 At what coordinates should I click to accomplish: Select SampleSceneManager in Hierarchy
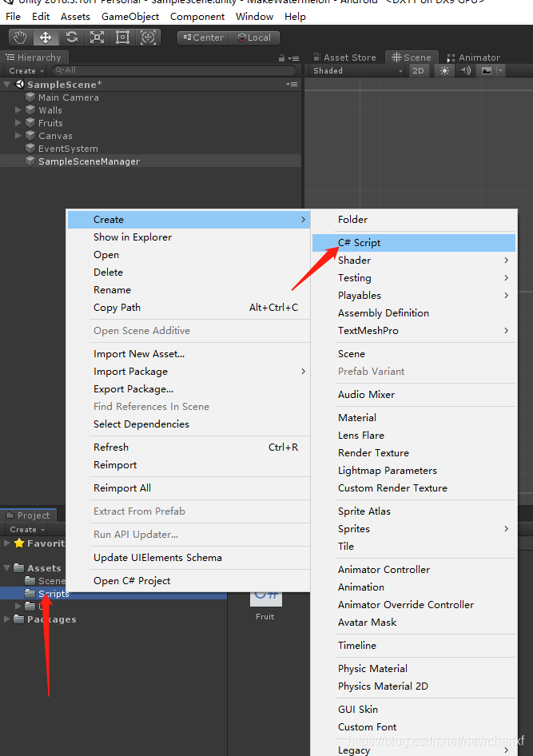pyautogui.click(x=89, y=161)
